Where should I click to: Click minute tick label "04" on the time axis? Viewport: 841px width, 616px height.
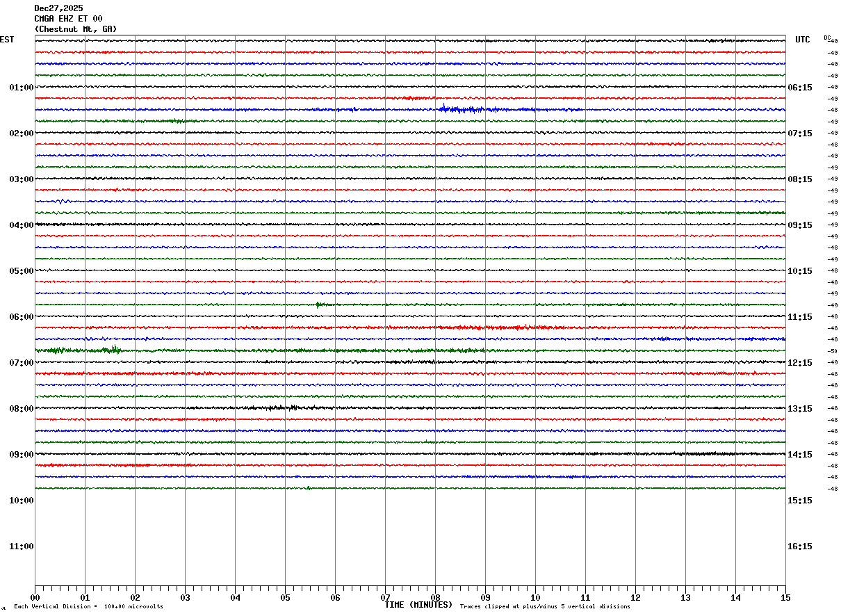coord(235,597)
